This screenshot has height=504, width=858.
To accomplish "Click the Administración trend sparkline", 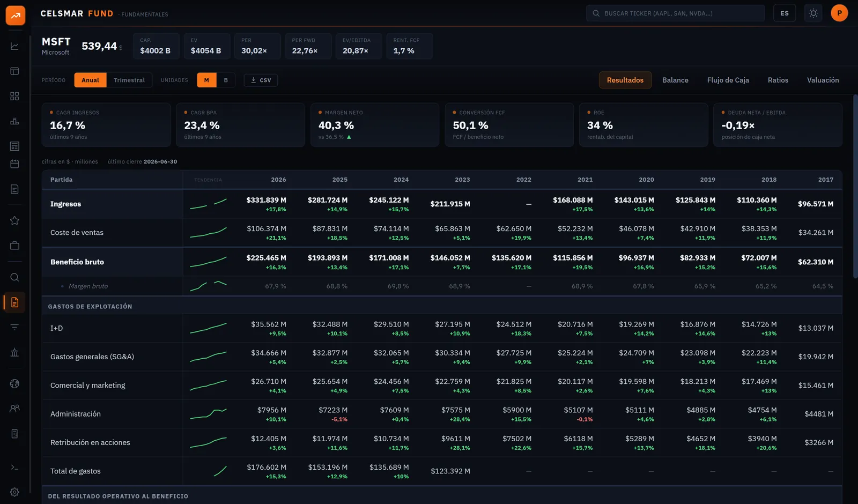I will pos(208,414).
